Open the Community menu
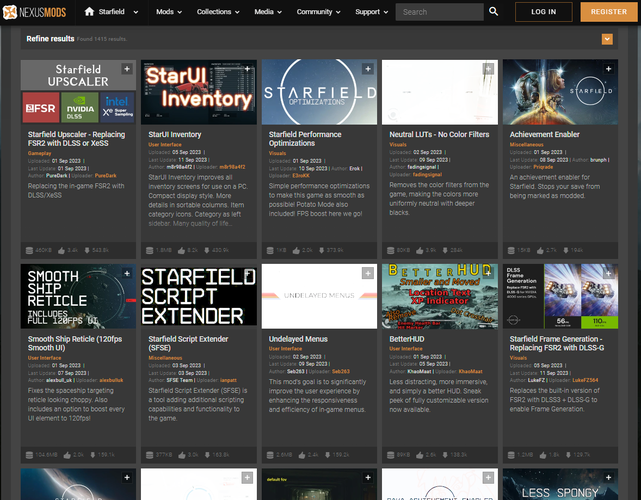 click(x=318, y=12)
